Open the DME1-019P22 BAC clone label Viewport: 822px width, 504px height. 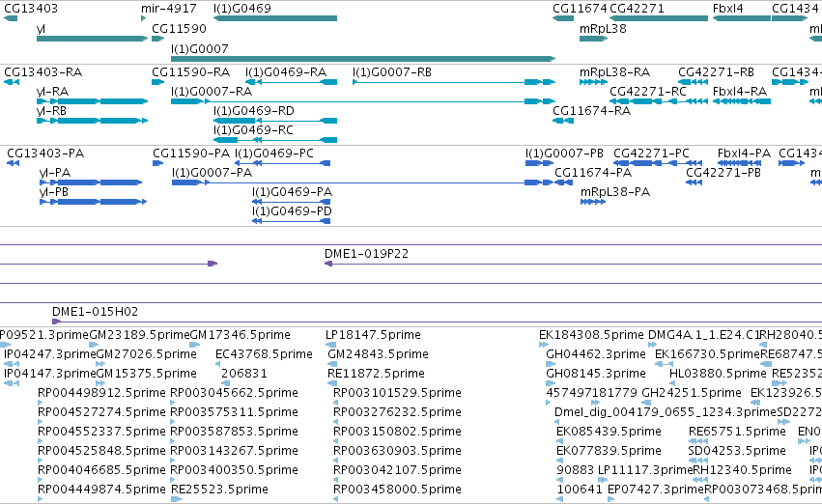(366, 254)
